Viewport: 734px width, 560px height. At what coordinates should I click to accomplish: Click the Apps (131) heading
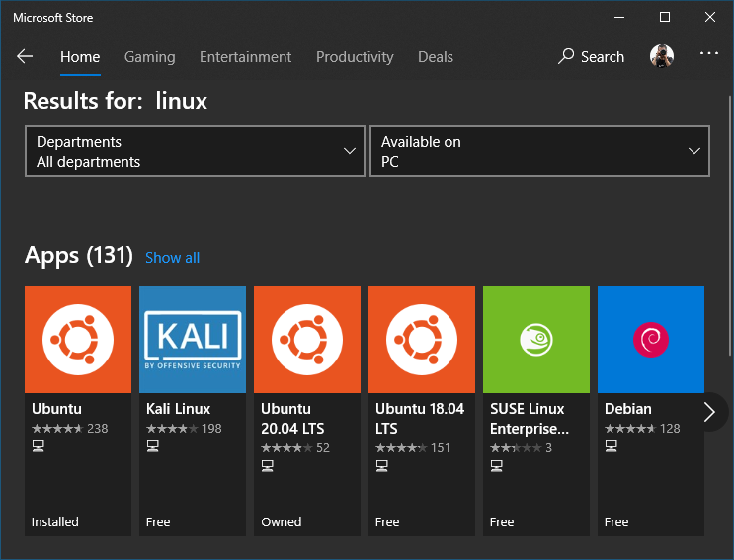[x=79, y=256]
